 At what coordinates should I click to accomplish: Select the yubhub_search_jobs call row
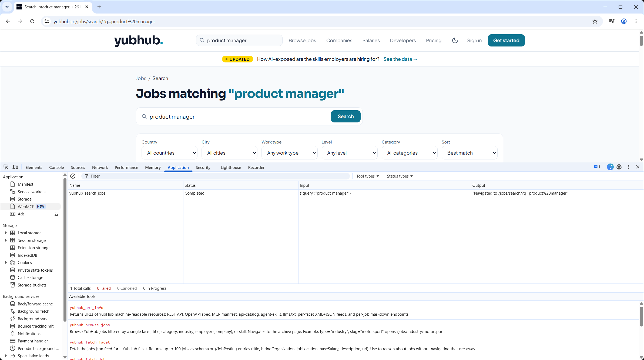click(x=355, y=193)
